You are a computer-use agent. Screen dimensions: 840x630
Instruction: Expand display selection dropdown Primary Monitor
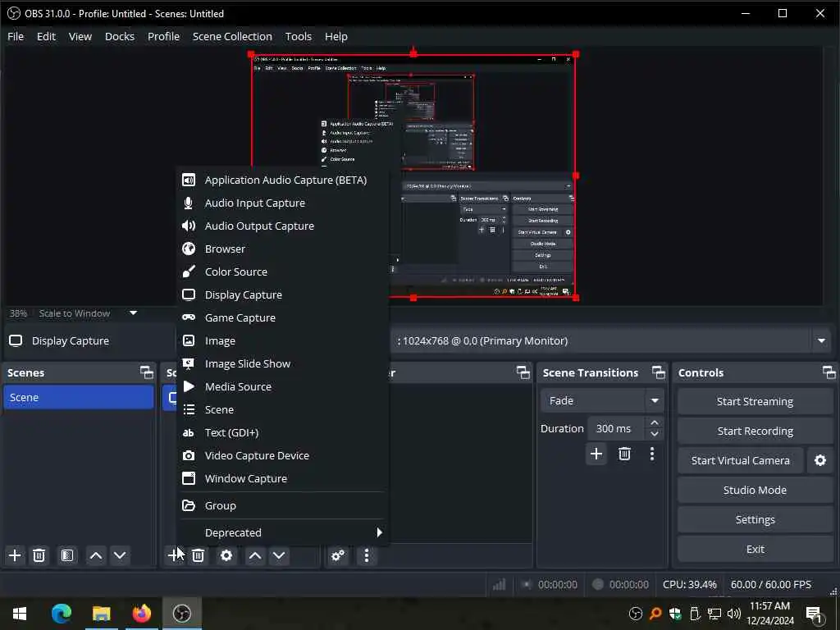[x=821, y=340]
